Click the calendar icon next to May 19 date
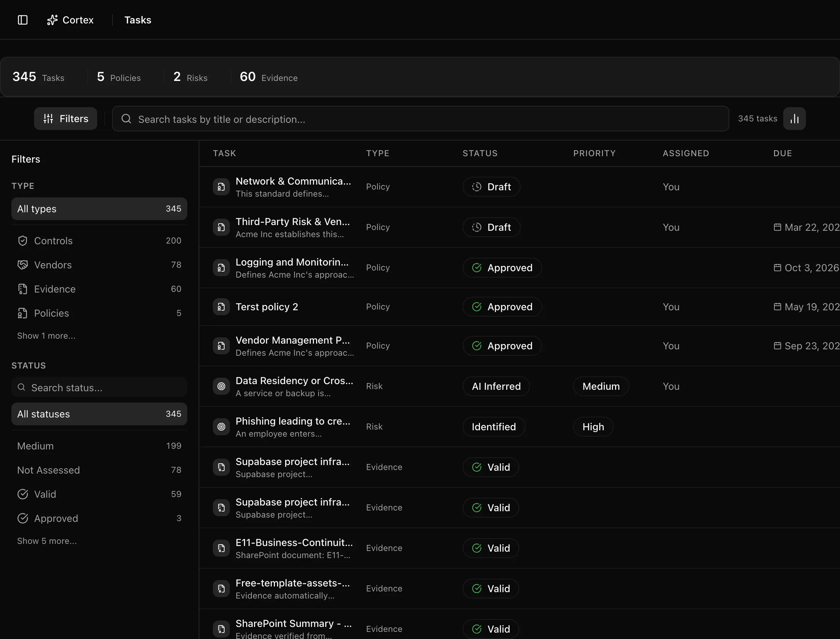The width and height of the screenshot is (840, 639). [x=778, y=307]
